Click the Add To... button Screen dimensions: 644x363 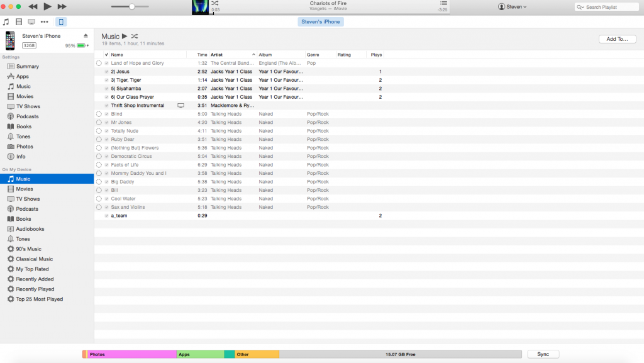tap(618, 39)
